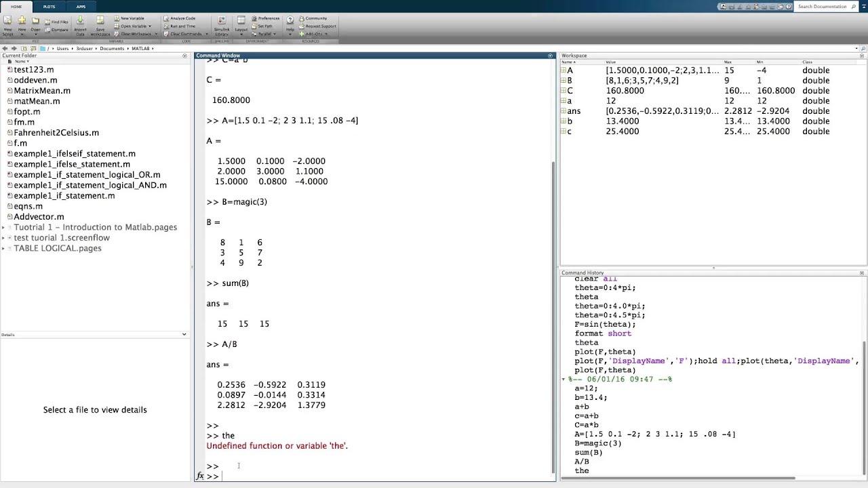Screen dimensions: 868x488
Task: Expand the Details panel dropdown
Action: pyautogui.click(x=184, y=334)
